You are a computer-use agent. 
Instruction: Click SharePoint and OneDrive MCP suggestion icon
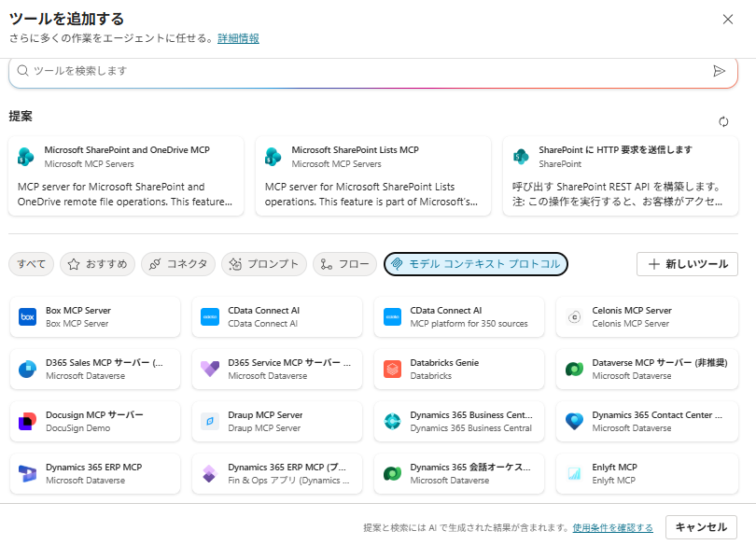26,157
